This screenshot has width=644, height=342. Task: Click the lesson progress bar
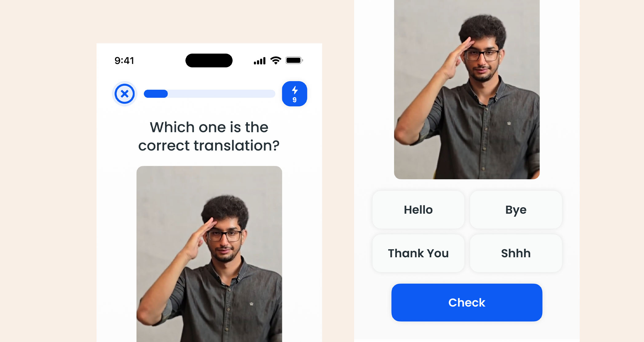[x=209, y=94]
